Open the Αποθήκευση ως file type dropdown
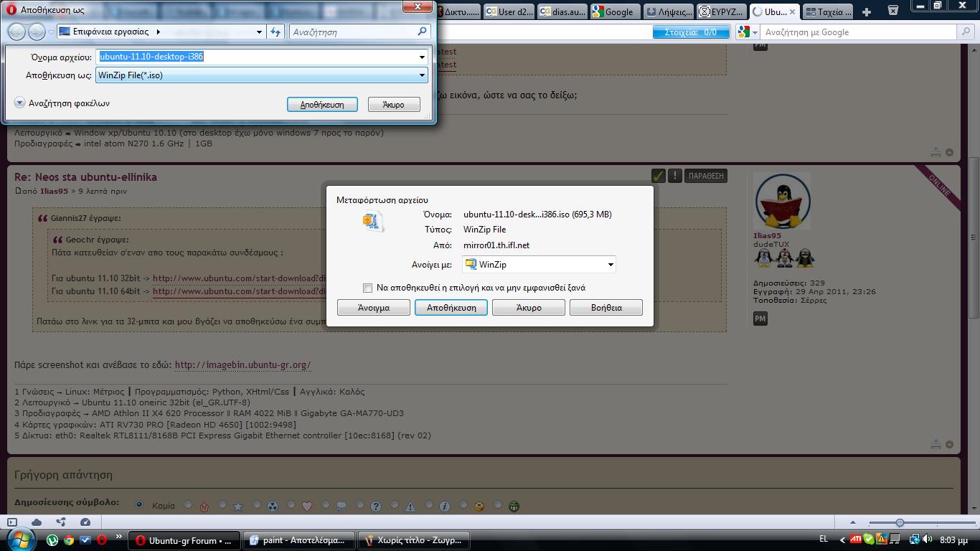 (262, 75)
